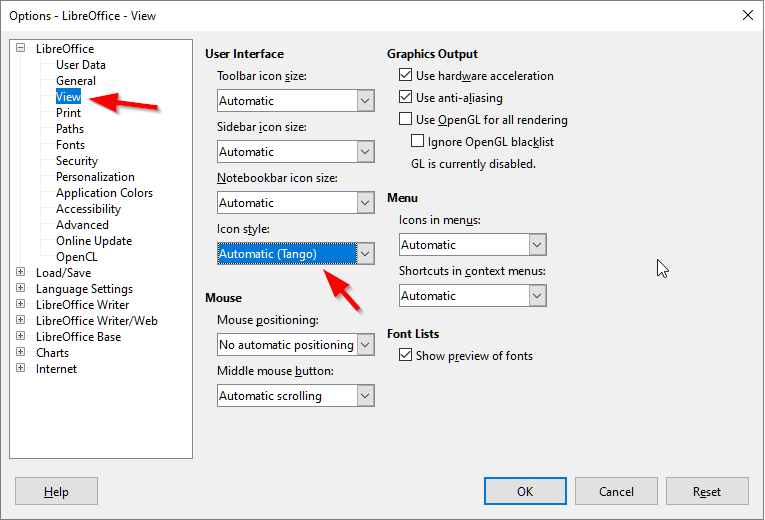
Task: Expand the Language Settings node
Action: pos(20,288)
